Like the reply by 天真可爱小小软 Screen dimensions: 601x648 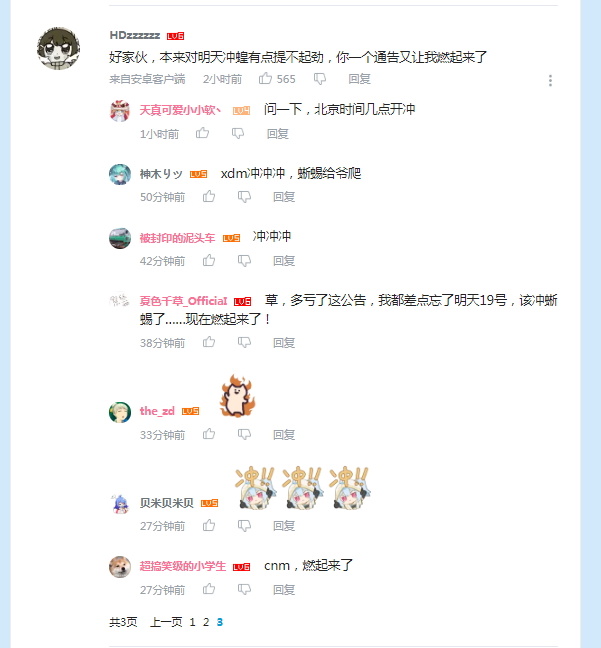click(202, 133)
